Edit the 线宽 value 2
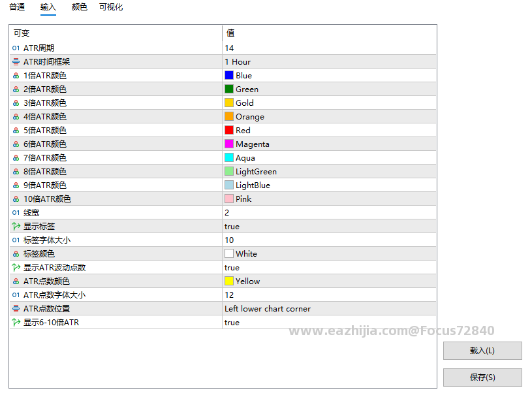The height and width of the screenshot is (401, 532). [x=329, y=213]
